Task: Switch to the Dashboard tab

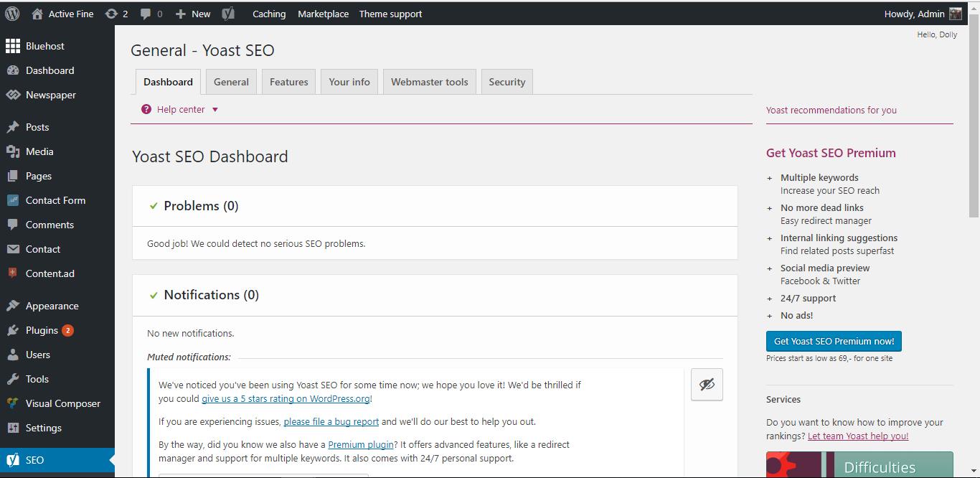Action: tap(168, 82)
